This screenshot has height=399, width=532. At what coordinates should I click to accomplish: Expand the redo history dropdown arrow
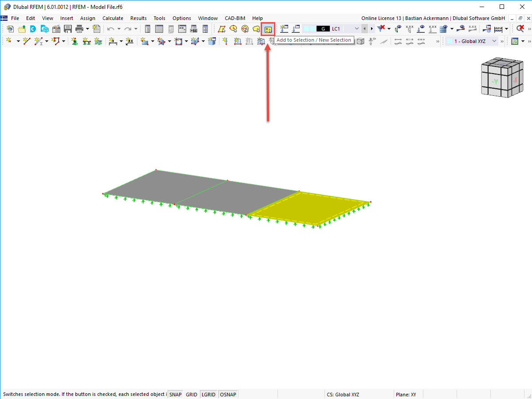[x=136, y=29]
